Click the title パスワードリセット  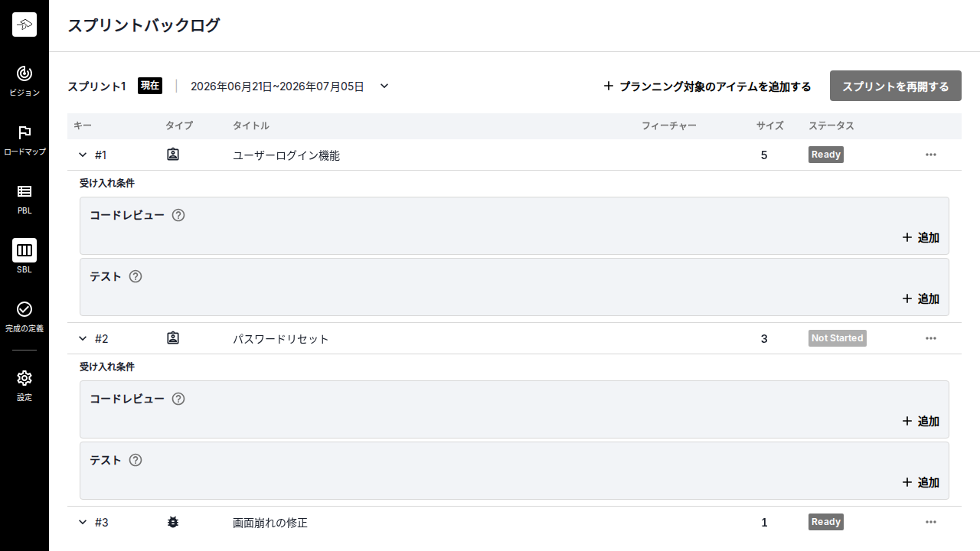click(x=281, y=339)
